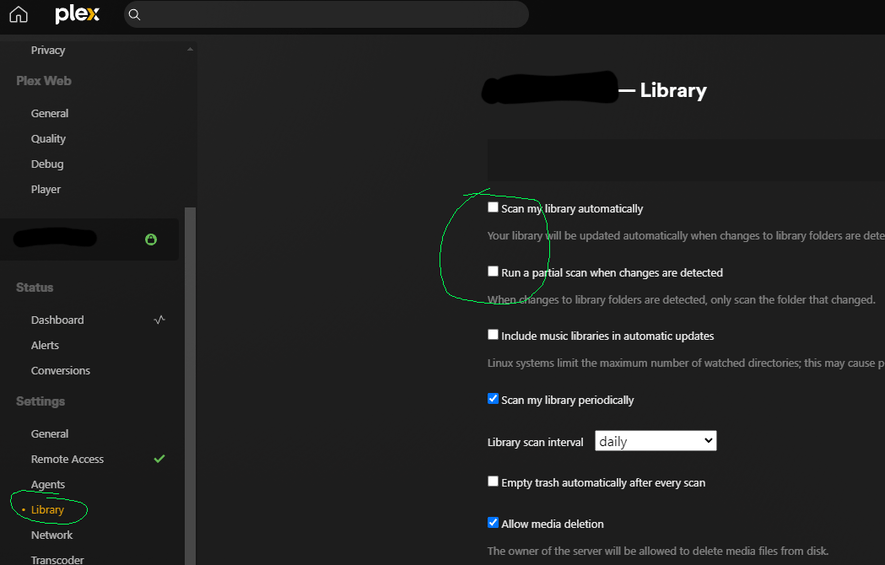This screenshot has height=565, width=885.
Task: Enable Scan my library automatically
Action: click(x=493, y=207)
